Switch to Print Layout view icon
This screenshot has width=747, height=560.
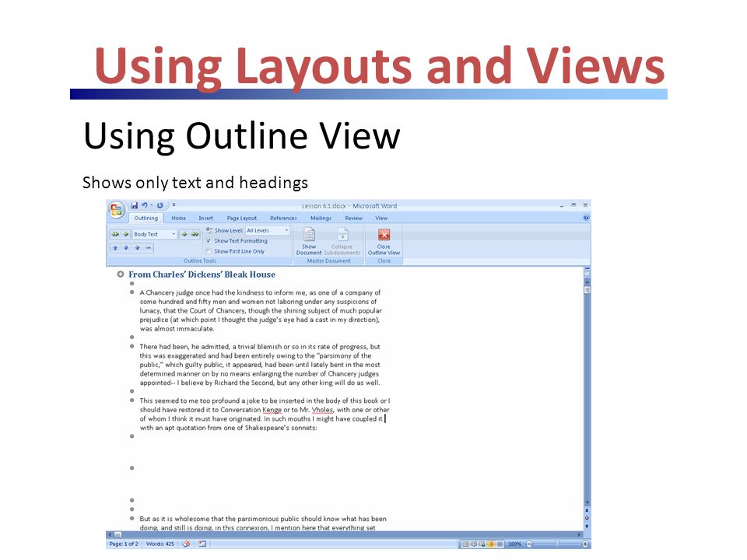[x=465, y=544]
